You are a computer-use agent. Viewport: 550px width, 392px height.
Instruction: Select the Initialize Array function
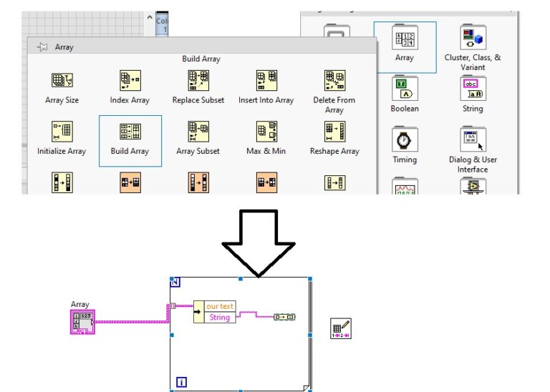tap(62, 132)
